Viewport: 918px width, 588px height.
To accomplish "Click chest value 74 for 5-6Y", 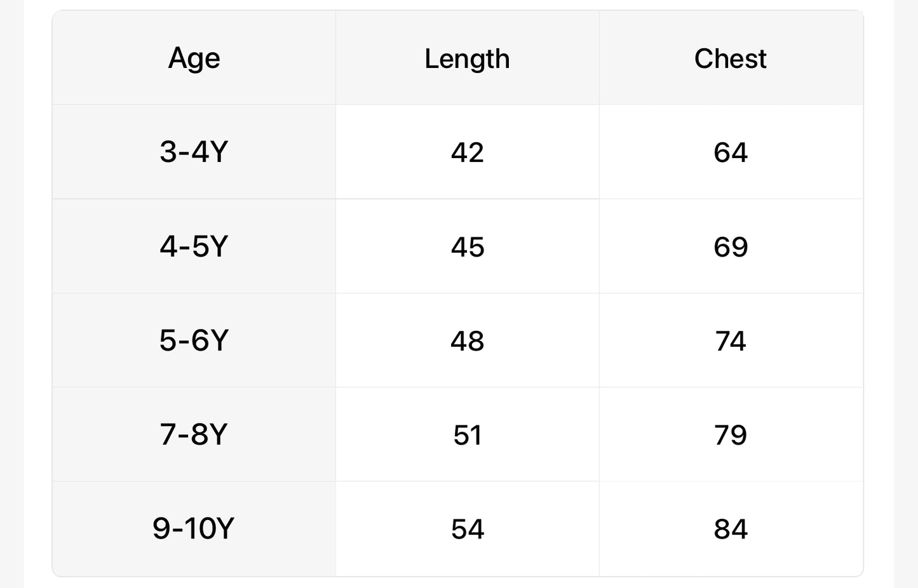I will click(x=730, y=341).
